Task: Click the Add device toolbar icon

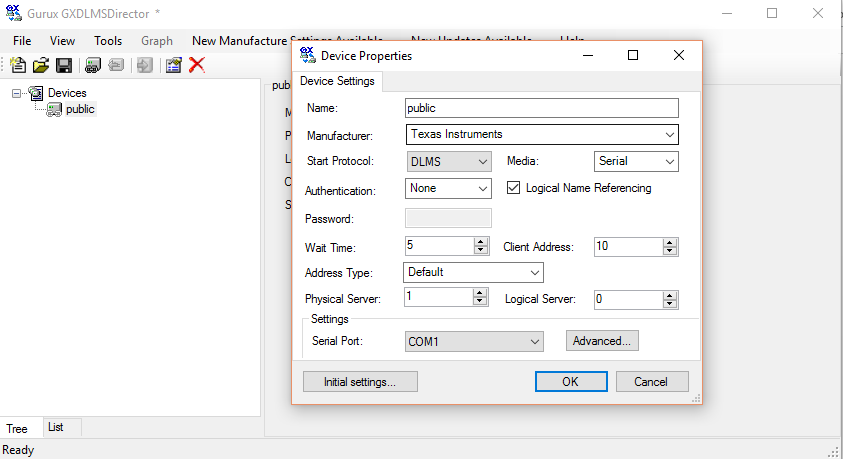Action: pyautogui.click(x=92, y=65)
